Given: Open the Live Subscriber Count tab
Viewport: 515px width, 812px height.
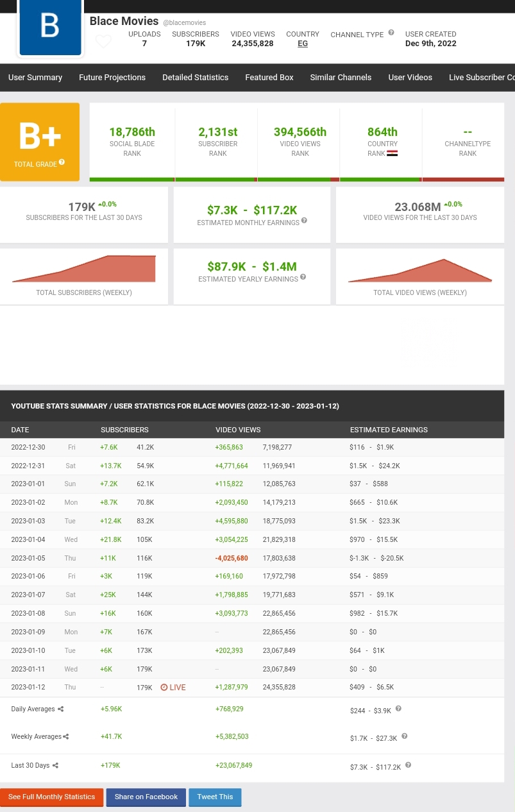Looking at the screenshot, I should tap(482, 77).
